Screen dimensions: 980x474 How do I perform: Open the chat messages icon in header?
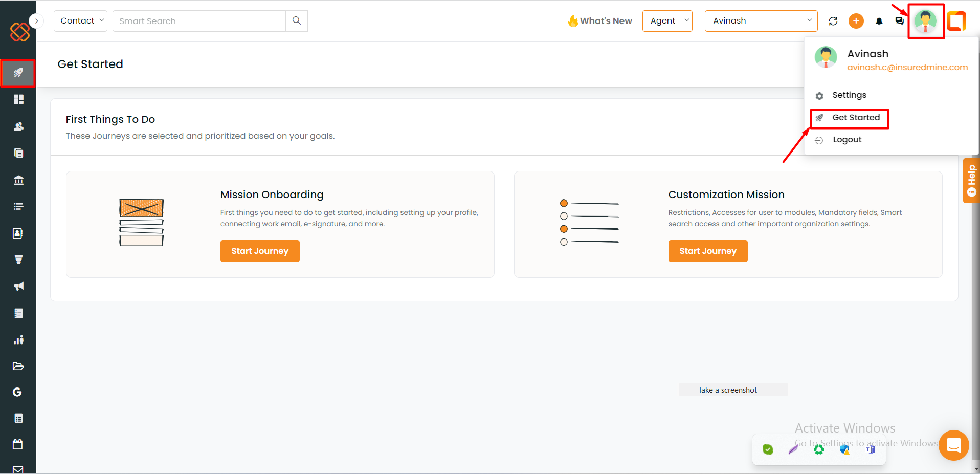(x=900, y=21)
